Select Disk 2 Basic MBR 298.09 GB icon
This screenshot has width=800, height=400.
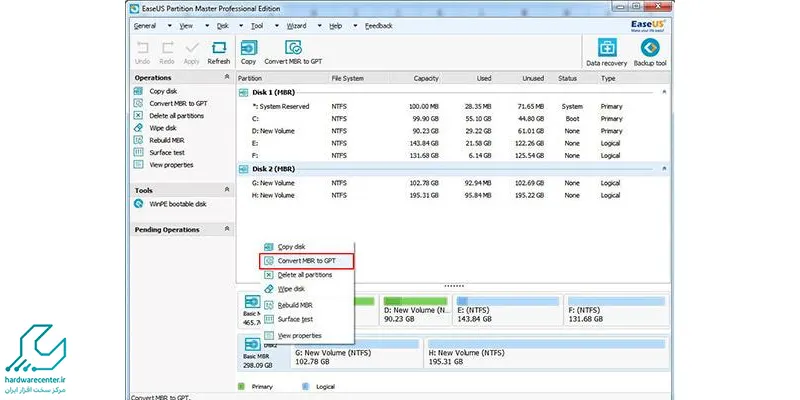pos(253,344)
